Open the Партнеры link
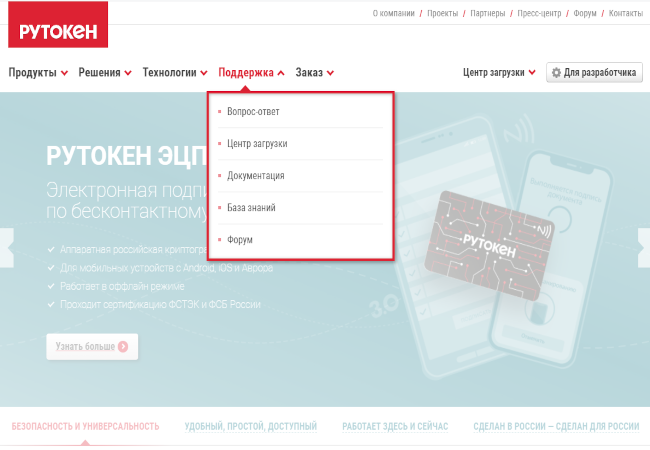This screenshot has height=450, width=650. [x=488, y=13]
